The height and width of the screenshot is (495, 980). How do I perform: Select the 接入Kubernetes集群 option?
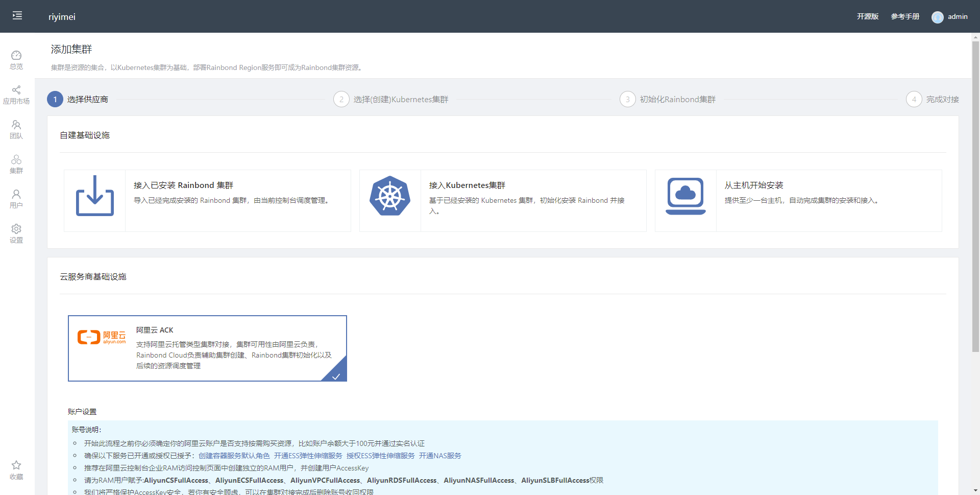coord(503,201)
